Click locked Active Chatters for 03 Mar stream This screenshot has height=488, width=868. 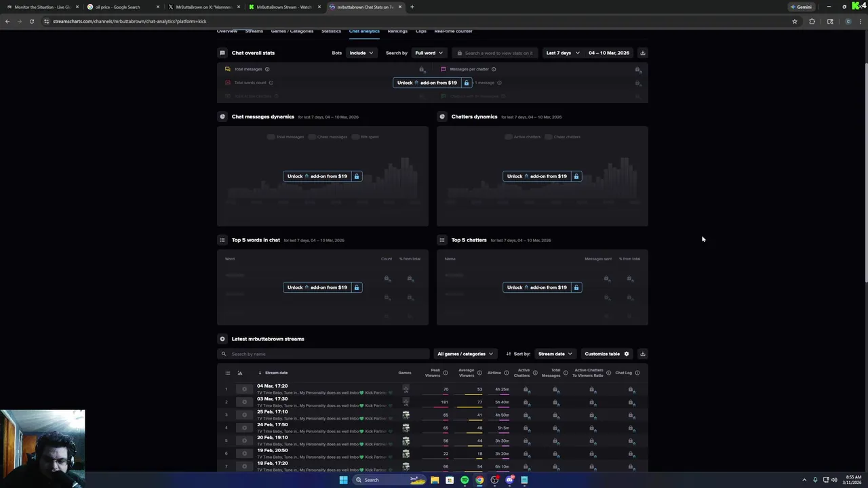click(526, 403)
